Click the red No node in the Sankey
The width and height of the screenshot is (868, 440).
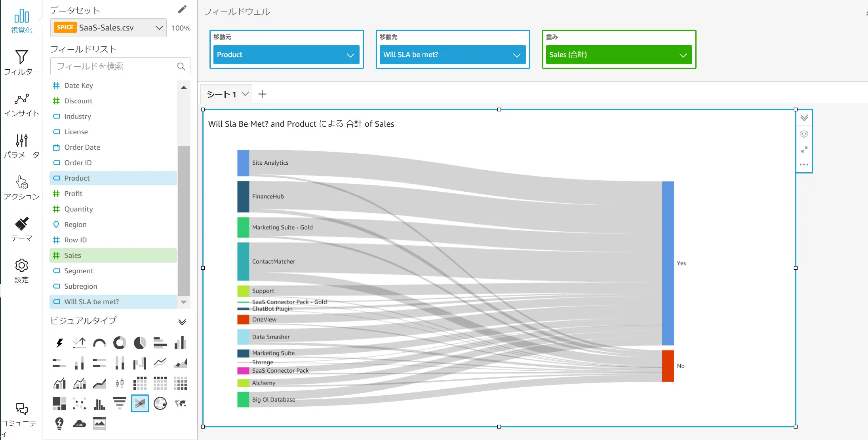click(x=668, y=366)
